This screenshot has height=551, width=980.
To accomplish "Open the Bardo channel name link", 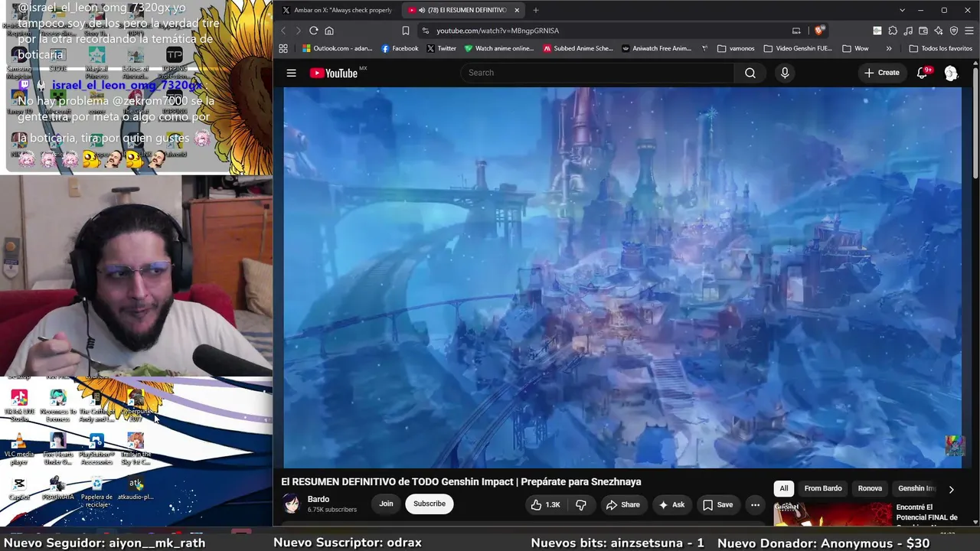I will (318, 499).
